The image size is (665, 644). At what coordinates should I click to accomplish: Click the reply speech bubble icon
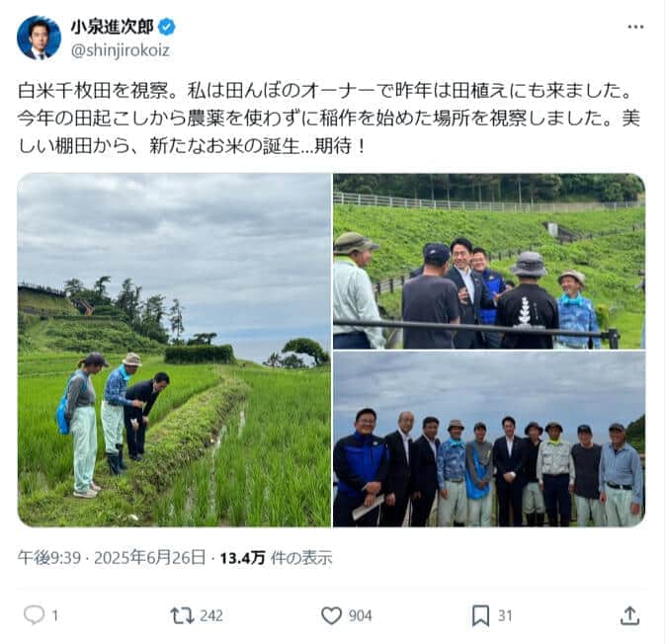pyautogui.click(x=35, y=615)
